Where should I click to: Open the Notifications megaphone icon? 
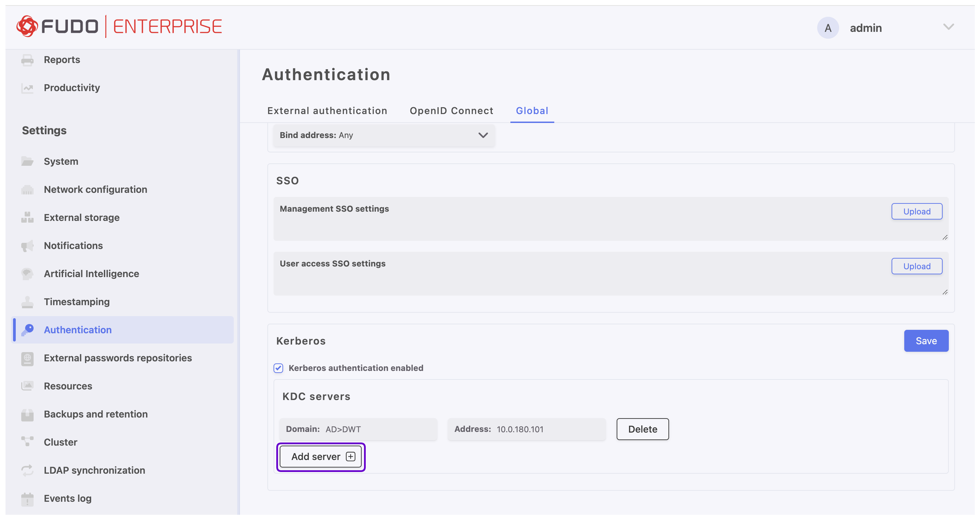[x=27, y=246]
